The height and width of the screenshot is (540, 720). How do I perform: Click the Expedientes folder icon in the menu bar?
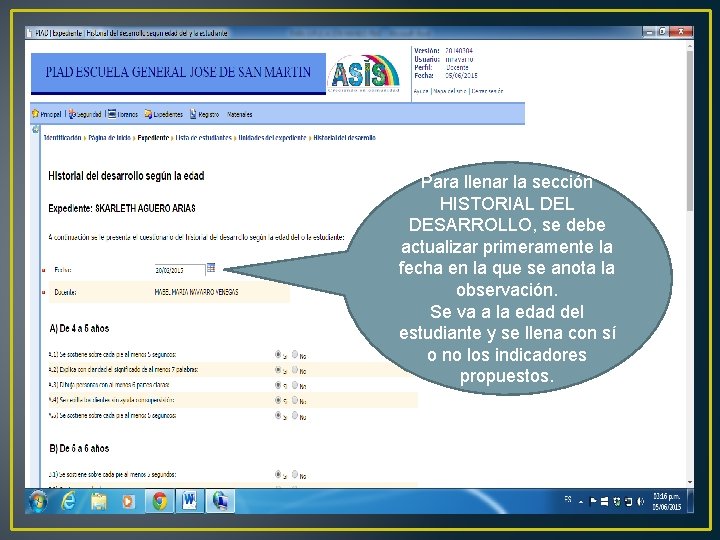click(x=148, y=114)
